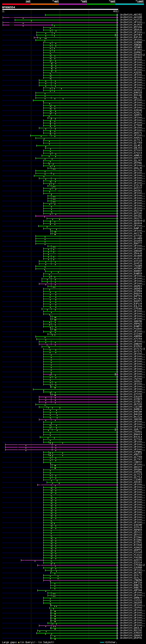Click the white query length bar
This screenshot has height=644, width=146.
(60, 10)
